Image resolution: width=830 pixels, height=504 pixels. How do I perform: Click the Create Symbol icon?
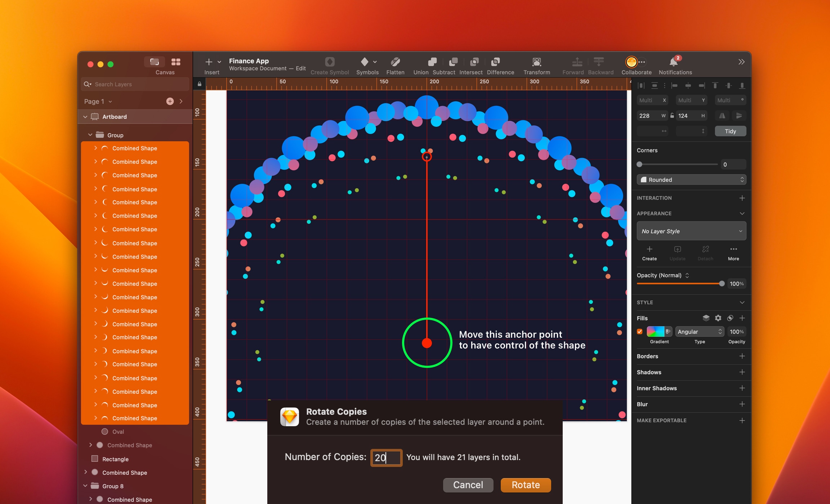click(329, 62)
